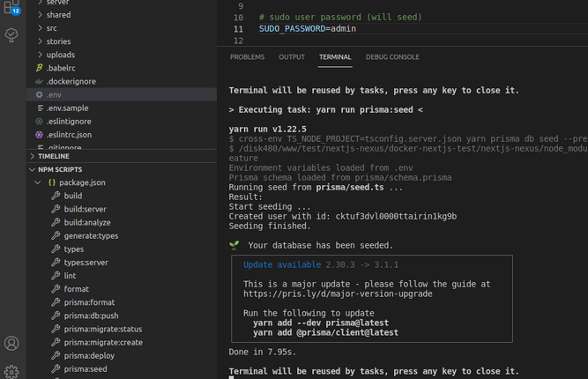Click the gear icon beside .env
Image resolution: width=588 pixels, height=379 pixels.
click(x=39, y=95)
